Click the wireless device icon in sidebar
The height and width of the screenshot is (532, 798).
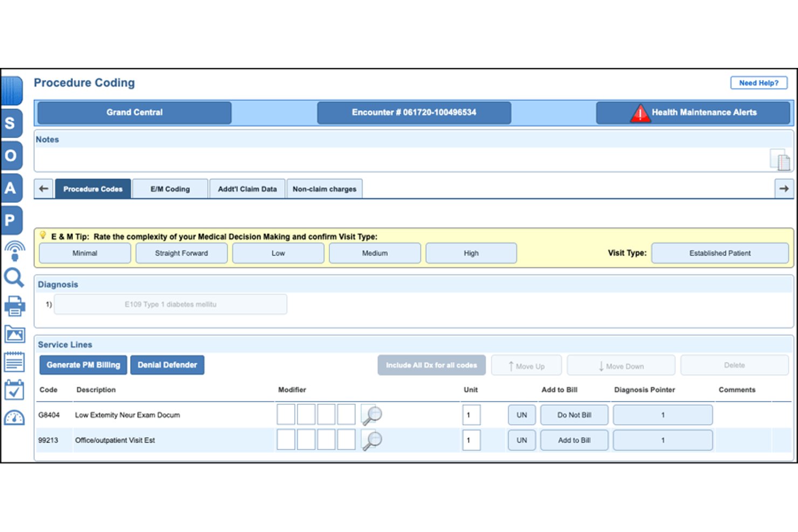[15, 251]
